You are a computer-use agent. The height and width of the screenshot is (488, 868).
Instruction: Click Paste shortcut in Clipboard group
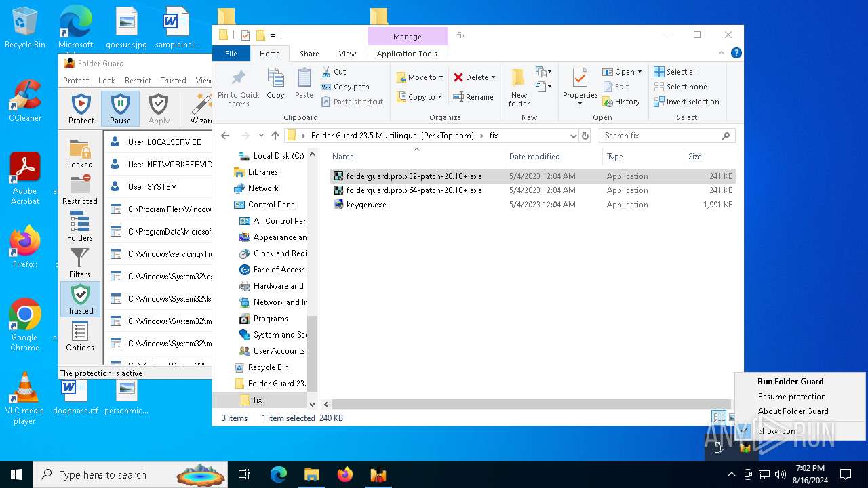pyautogui.click(x=352, y=102)
